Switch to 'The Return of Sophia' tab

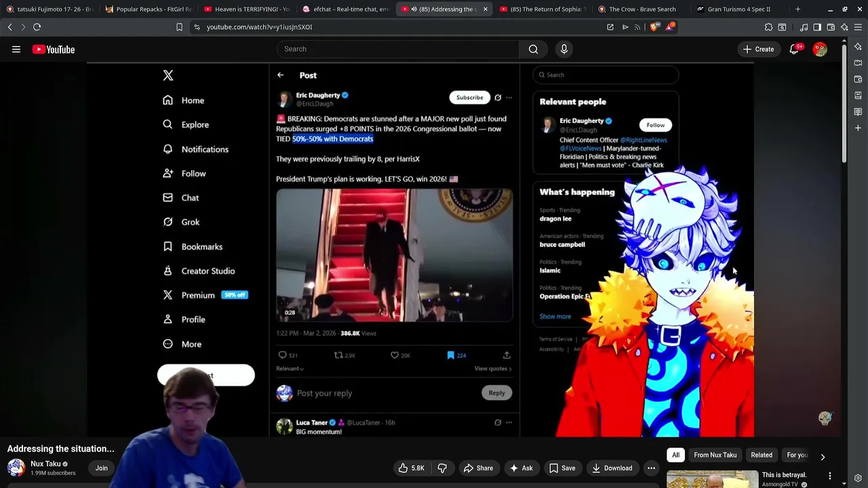[x=543, y=9]
